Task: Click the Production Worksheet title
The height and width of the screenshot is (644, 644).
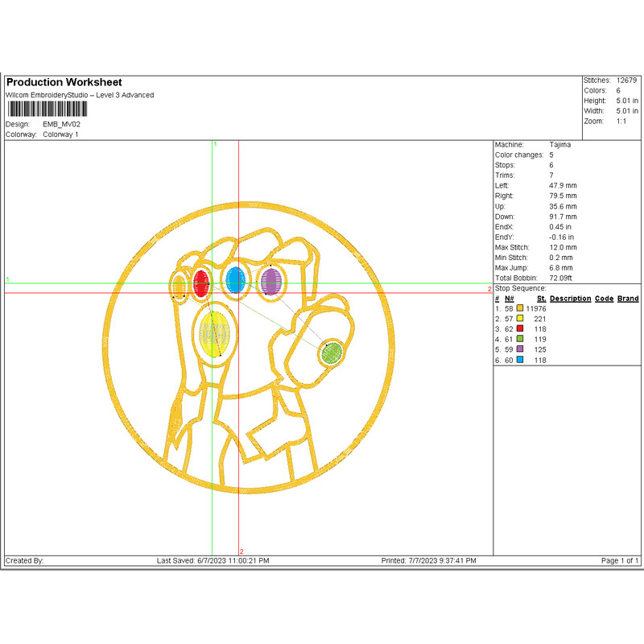Action: coord(64,82)
